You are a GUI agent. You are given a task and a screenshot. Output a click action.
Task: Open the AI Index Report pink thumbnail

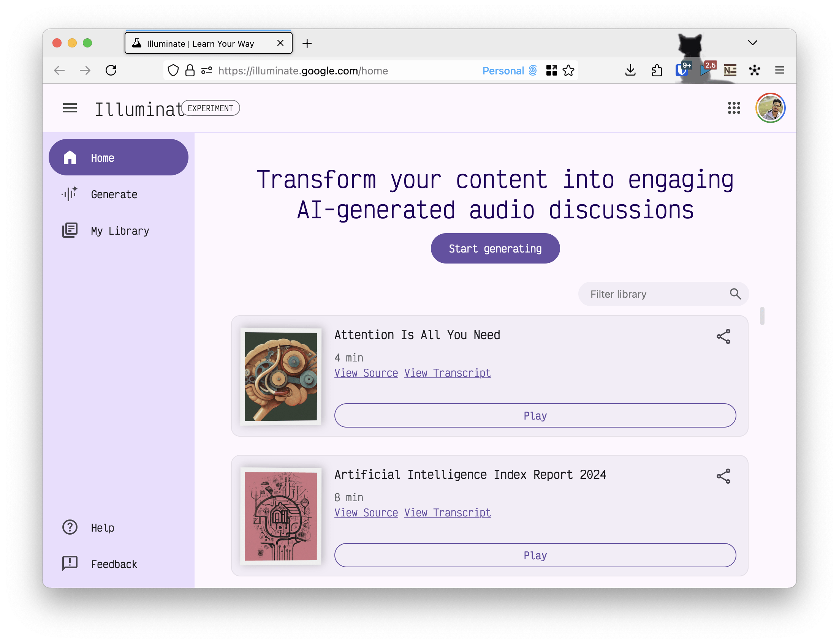coord(280,516)
